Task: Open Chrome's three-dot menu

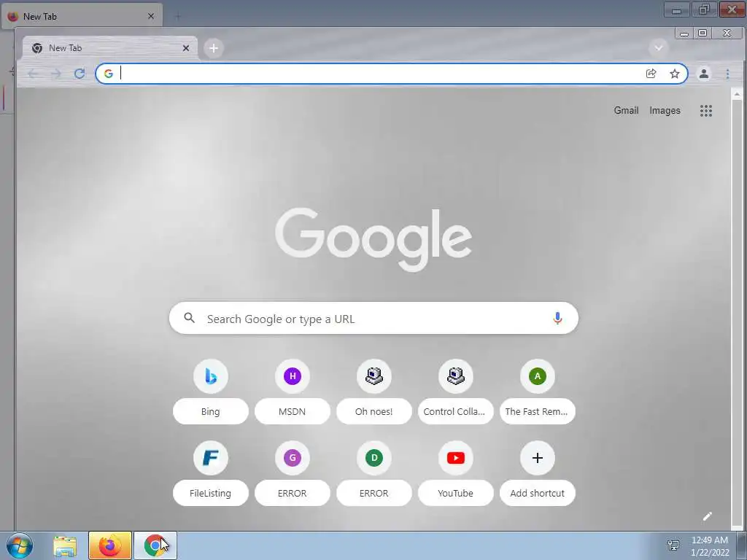Action: click(x=727, y=74)
